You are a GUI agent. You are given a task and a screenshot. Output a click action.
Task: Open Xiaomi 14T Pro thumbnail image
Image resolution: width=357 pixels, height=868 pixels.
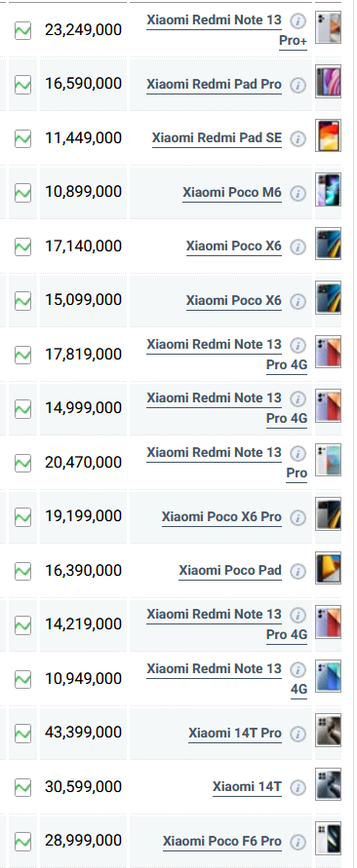pos(328,731)
